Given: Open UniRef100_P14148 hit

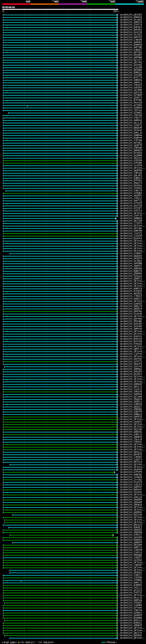Looking at the screenshot, I should [x=131, y=314].
